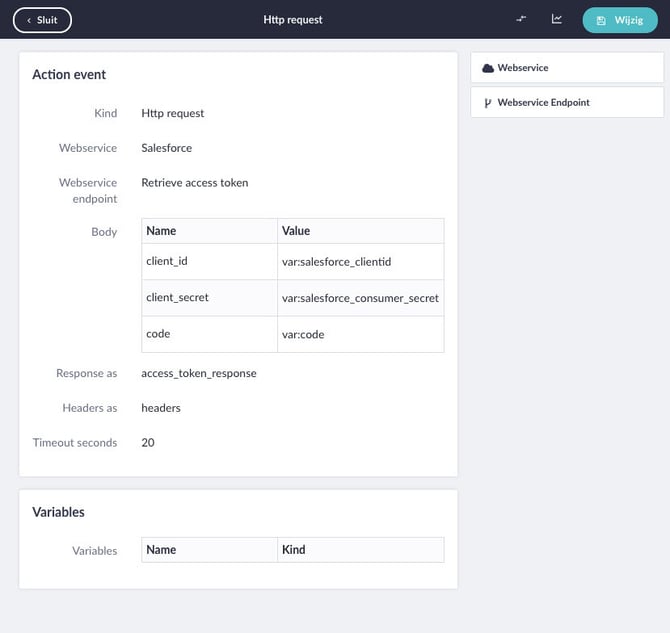The image size is (670, 633).
Task: Open the Webservice Endpoint side panel item
Action: pos(567,103)
